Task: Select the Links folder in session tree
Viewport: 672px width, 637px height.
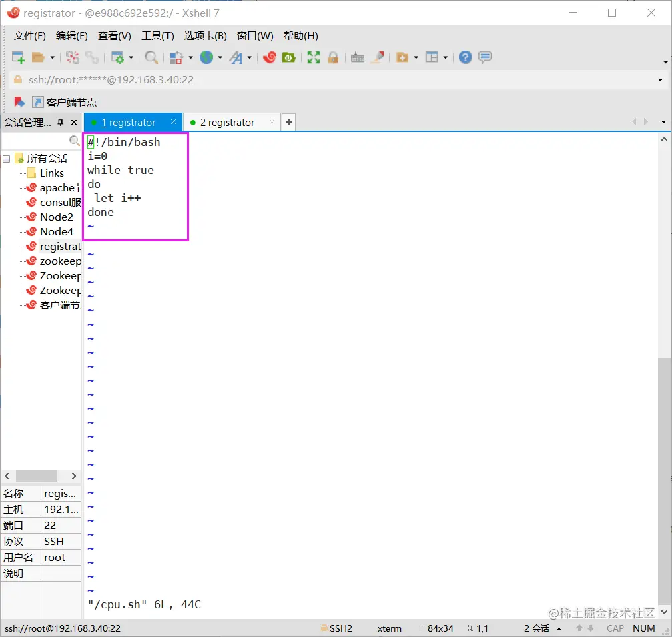Action: point(52,173)
